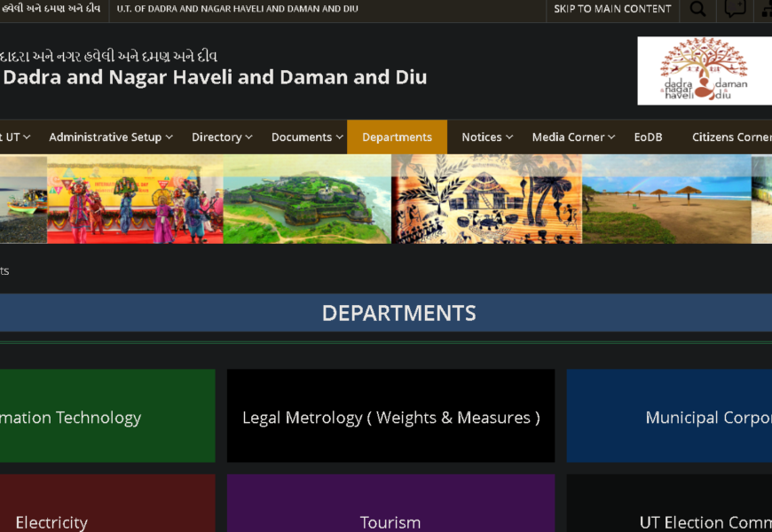Click the Warli painting banner image
Viewport: 772px width, 532px height.
pyautogui.click(x=487, y=199)
